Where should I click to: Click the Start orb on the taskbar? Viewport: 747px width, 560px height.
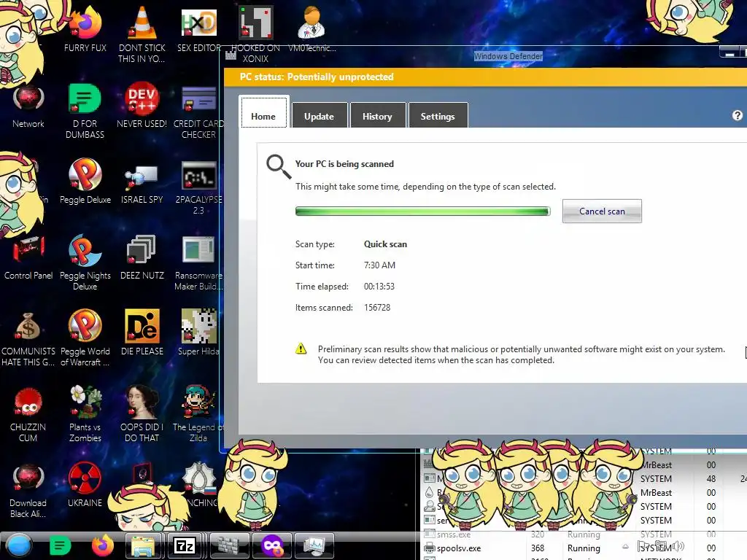(x=19, y=545)
